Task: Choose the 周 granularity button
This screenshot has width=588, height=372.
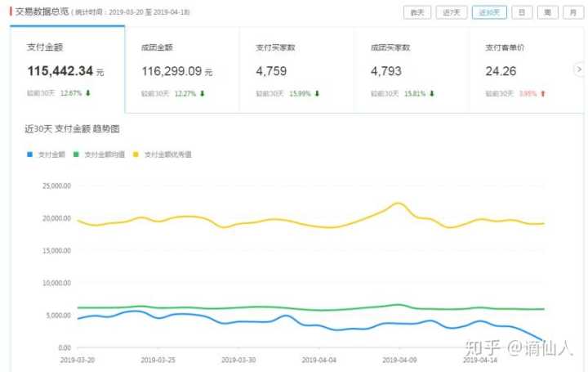Action: 547,12
